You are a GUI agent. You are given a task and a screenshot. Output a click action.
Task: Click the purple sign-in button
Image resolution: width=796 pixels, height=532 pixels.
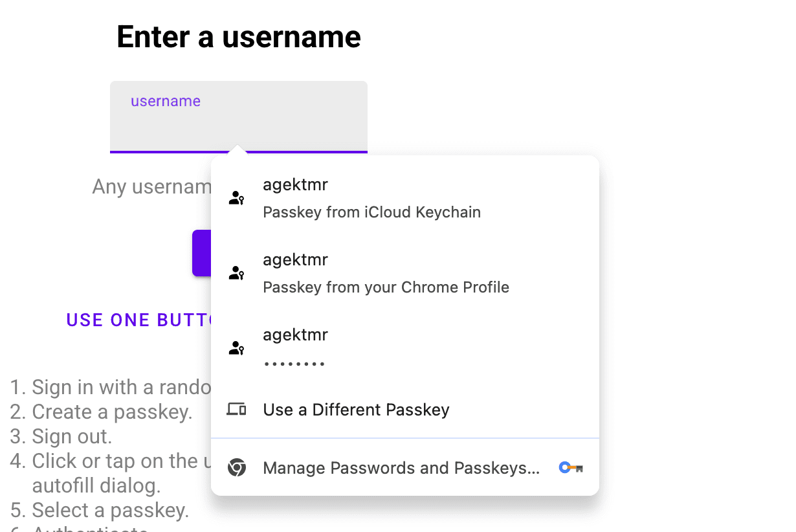[201, 253]
